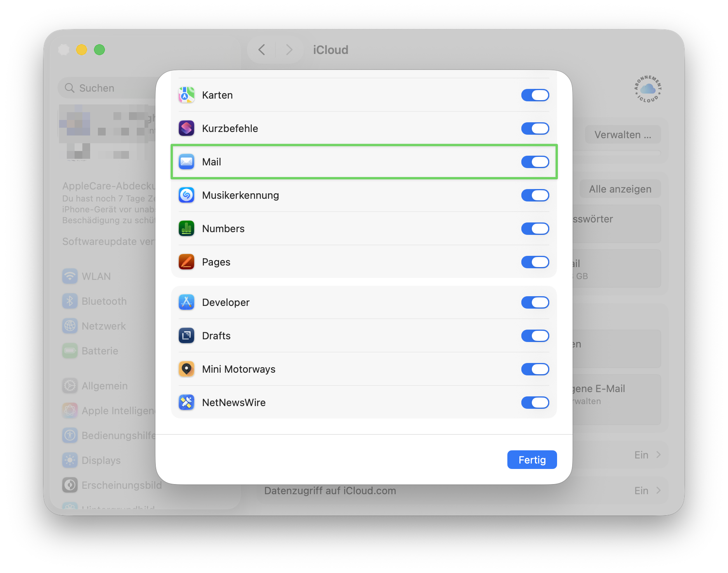Click the iCloud window title
The height and width of the screenshot is (573, 728).
point(331,50)
